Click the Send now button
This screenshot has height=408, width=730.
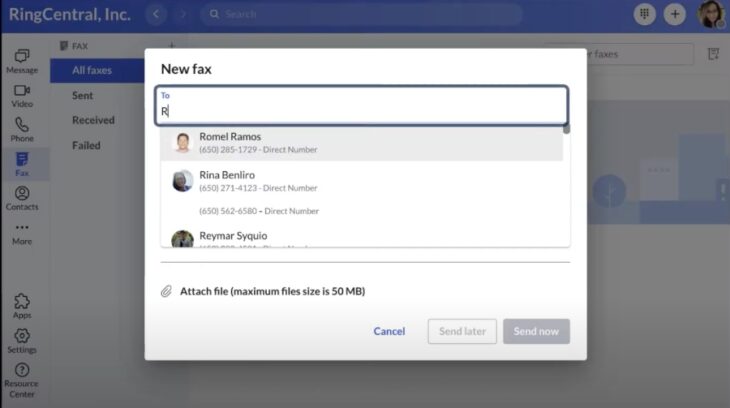point(536,331)
